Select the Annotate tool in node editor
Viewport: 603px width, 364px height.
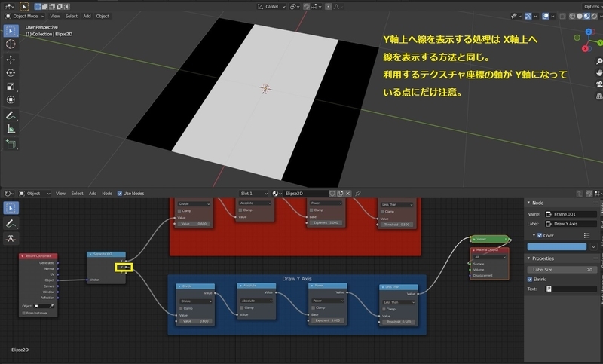point(11,223)
